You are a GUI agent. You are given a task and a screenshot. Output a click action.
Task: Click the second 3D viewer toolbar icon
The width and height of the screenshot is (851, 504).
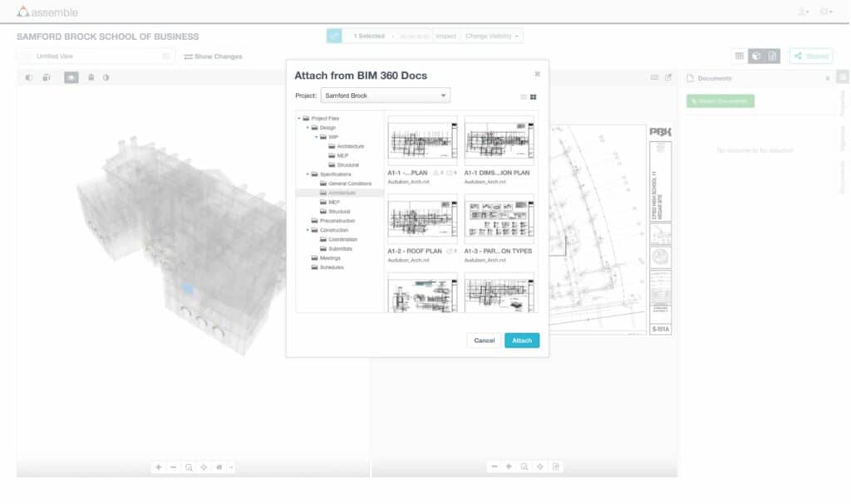[47, 77]
